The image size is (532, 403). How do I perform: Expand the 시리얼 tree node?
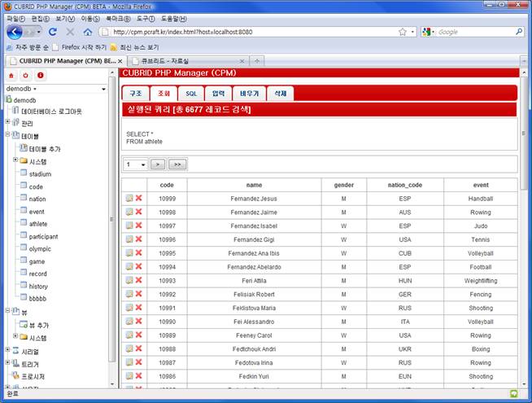click(x=7, y=349)
